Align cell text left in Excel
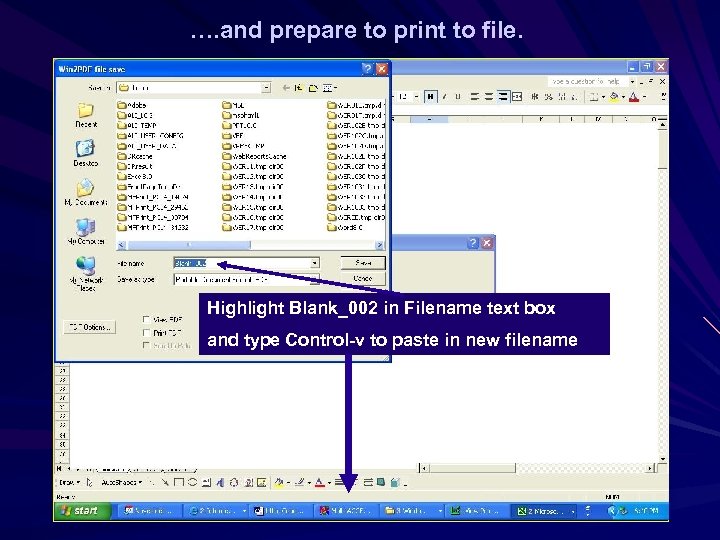720x540 pixels. tap(475, 96)
